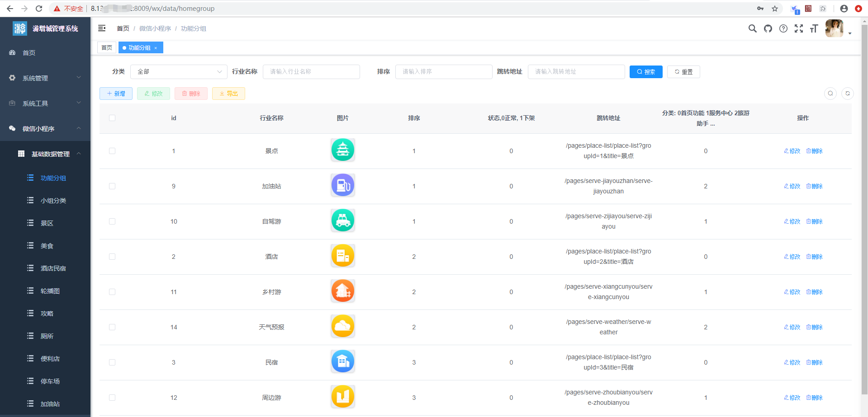Open the user avatar dropdown
This screenshot has width=868, height=417.
pyautogui.click(x=834, y=28)
